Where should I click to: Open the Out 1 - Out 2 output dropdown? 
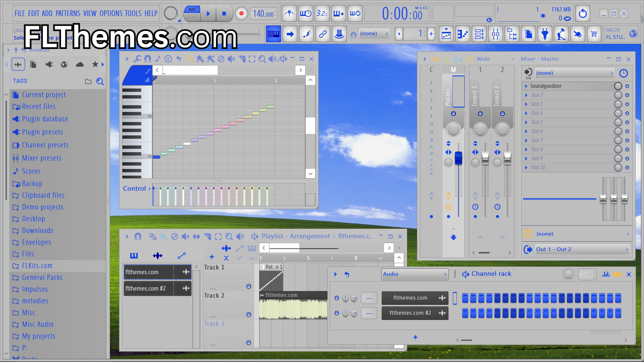point(582,249)
